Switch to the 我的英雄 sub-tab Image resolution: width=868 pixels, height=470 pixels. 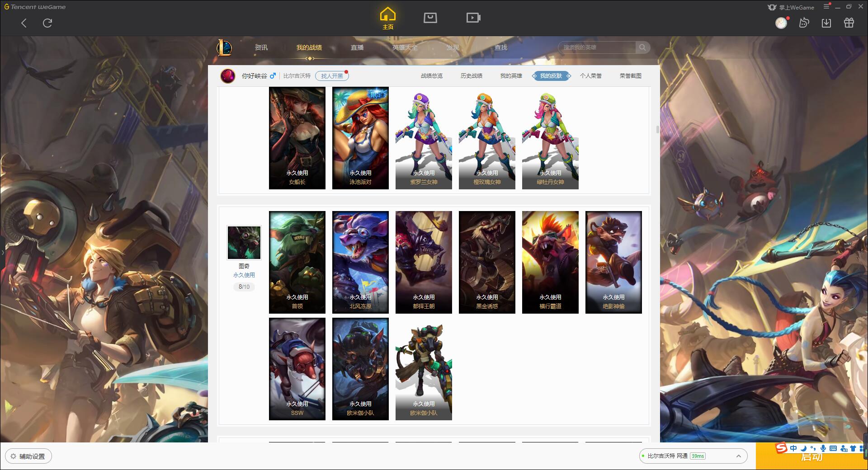pyautogui.click(x=511, y=76)
